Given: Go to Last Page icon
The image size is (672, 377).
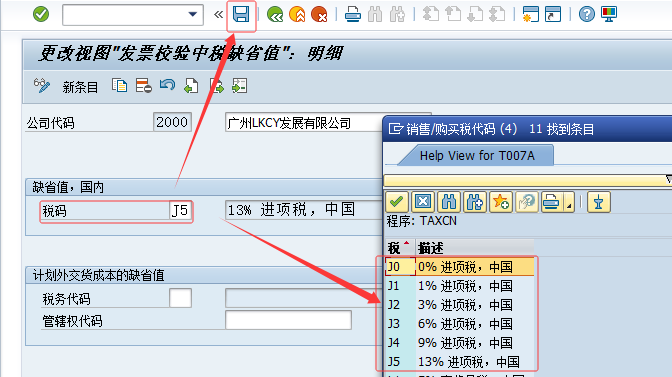Looking at the screenshot, I should coord(497,15).
